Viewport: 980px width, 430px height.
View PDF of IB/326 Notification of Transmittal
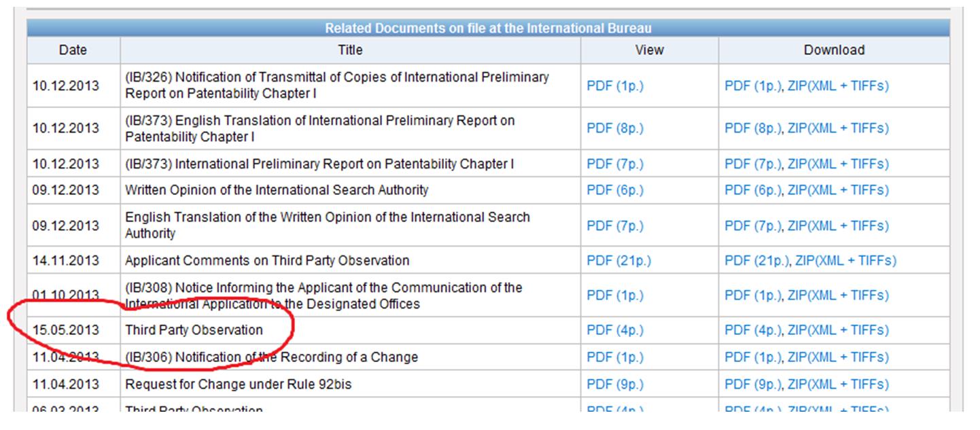pyautogui.click(x=614, y=86)
